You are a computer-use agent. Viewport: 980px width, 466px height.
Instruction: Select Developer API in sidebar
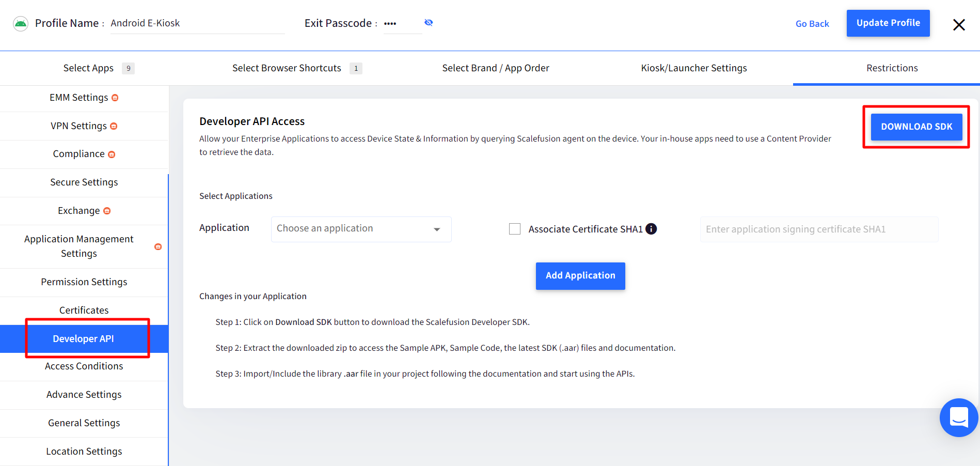tap(84, 339)
